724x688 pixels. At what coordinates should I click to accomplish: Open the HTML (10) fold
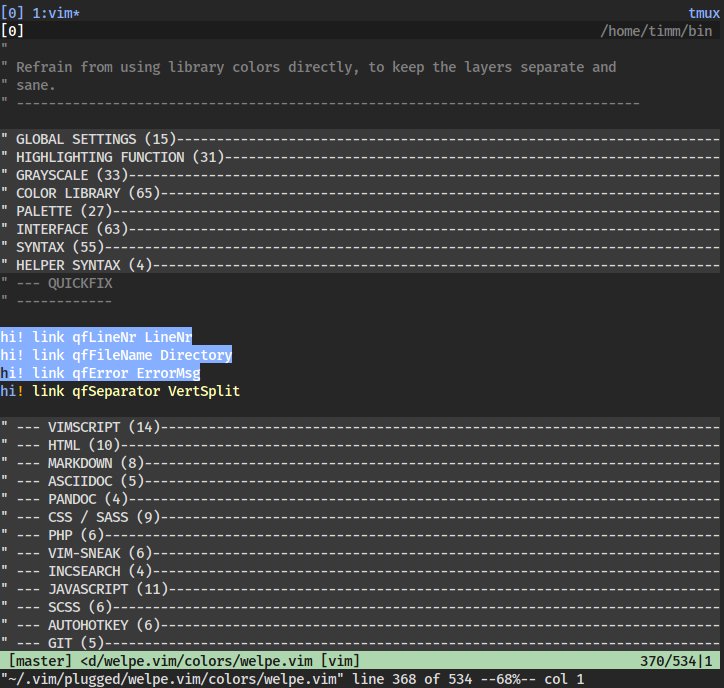(360, 445)
